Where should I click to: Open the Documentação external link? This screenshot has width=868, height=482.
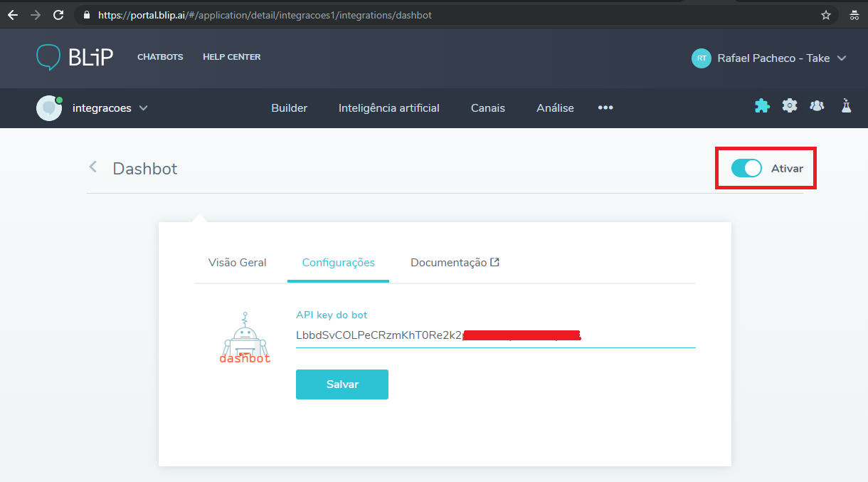click(x=455, y=263)
